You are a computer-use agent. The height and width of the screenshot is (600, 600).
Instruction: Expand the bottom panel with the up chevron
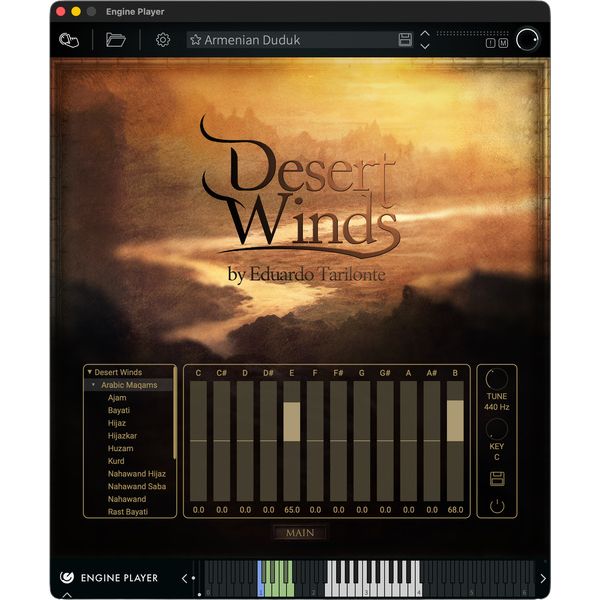click(67, 595)
